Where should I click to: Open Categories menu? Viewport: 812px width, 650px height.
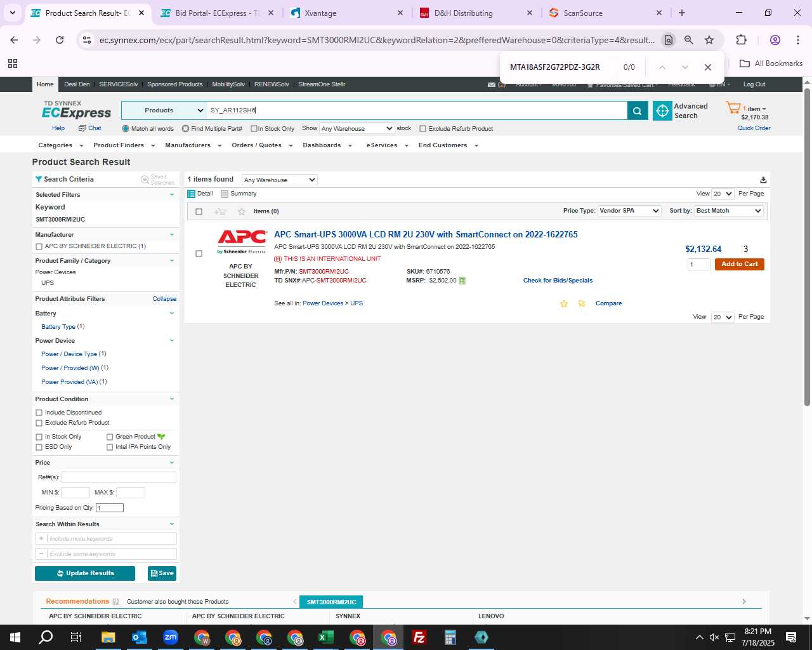click(61, 145)
